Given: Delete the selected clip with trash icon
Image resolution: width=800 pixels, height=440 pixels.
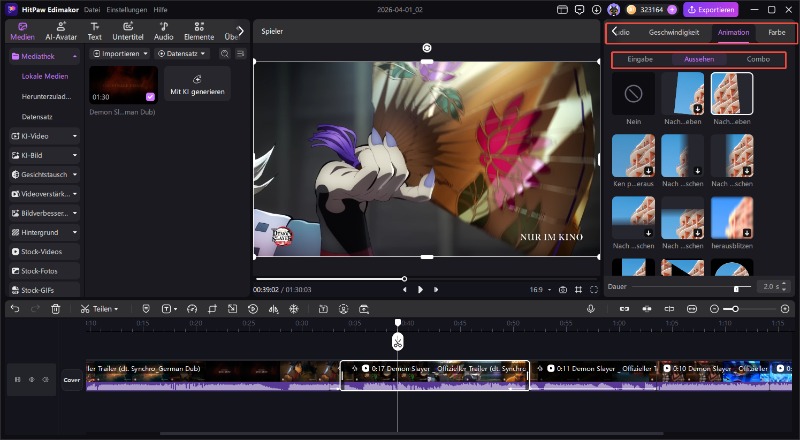Looking at the screenshot, I should point(56,309).
